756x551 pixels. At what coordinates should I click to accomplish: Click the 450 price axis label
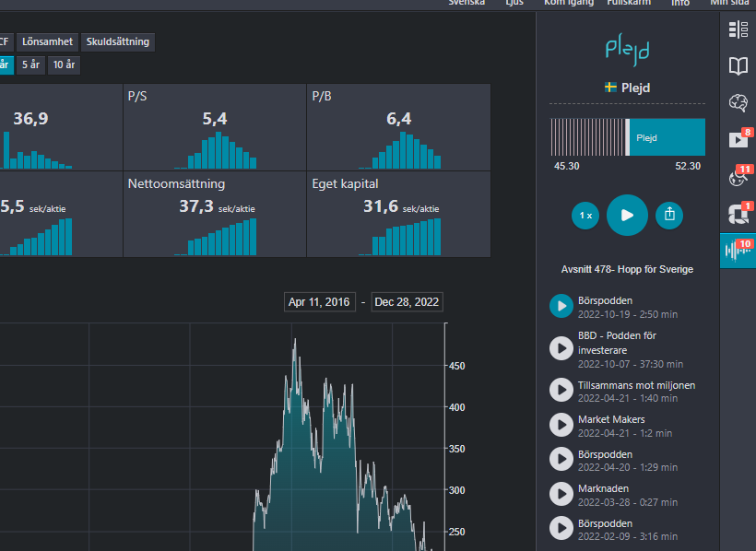(456, 366)
